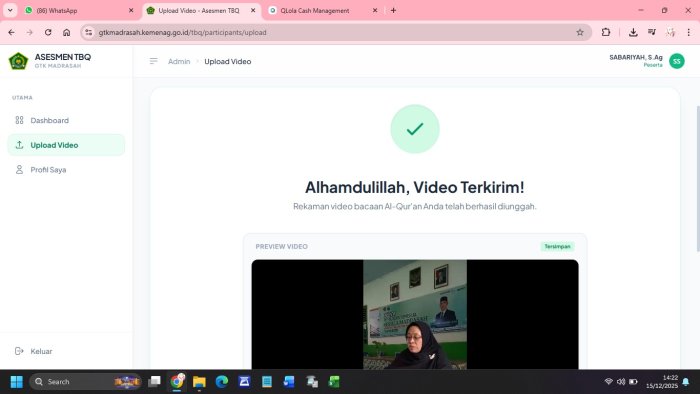Viewport: 700px width, 394px height.
Task: Click the Profil Saya person icon
Action: (19, 170)
